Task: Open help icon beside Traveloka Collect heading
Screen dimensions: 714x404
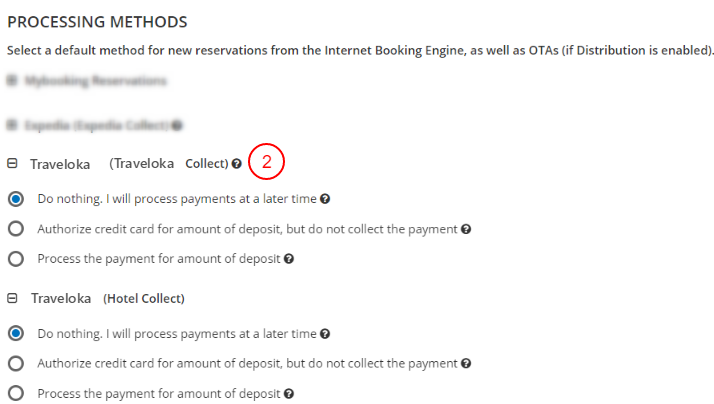Action: pyautogui.click(x=236, y=164)
